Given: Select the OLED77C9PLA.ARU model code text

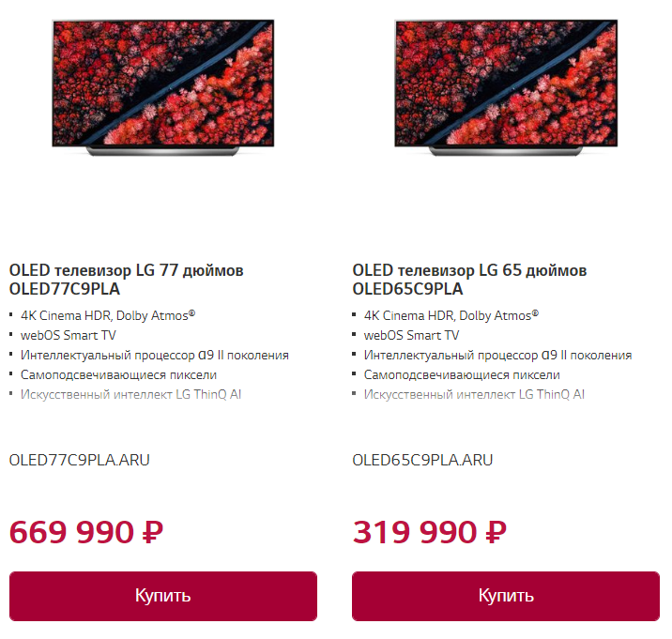Looking at the screenshot, I should click(x=79, y=460).
